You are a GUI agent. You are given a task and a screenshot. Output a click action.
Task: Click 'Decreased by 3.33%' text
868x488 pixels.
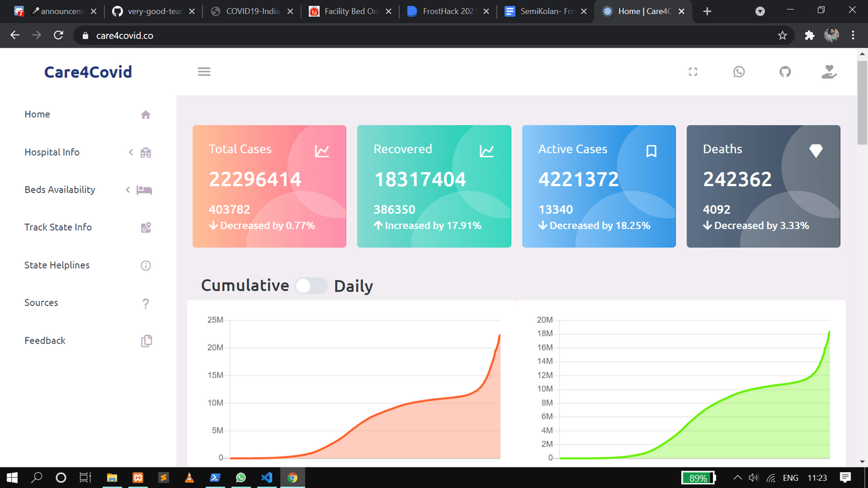(x=761, y=226)
